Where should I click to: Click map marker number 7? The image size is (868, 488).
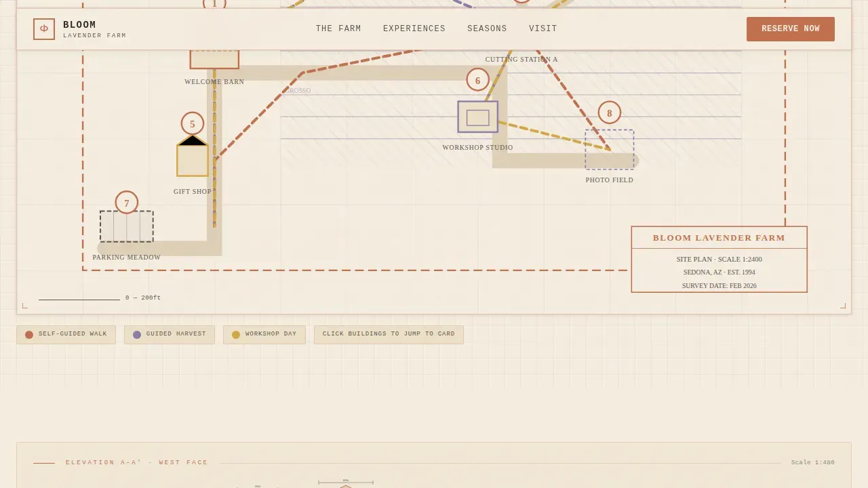point(127,203)
